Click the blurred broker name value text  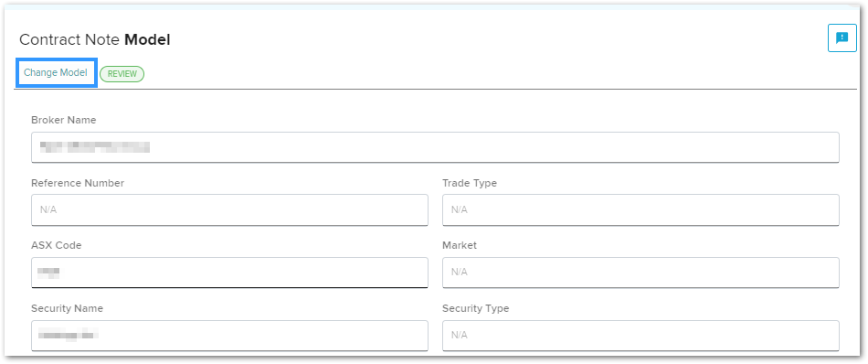click(x=95, y=147)
